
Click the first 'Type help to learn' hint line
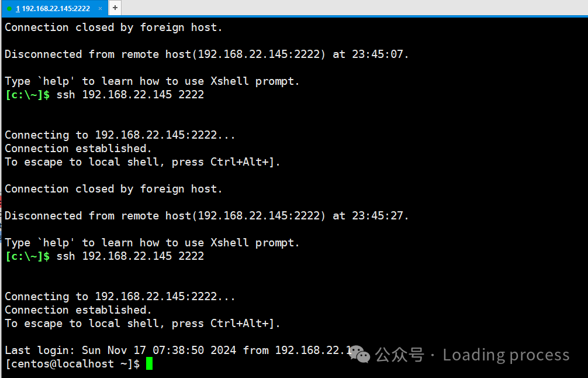tap(152, 81)
